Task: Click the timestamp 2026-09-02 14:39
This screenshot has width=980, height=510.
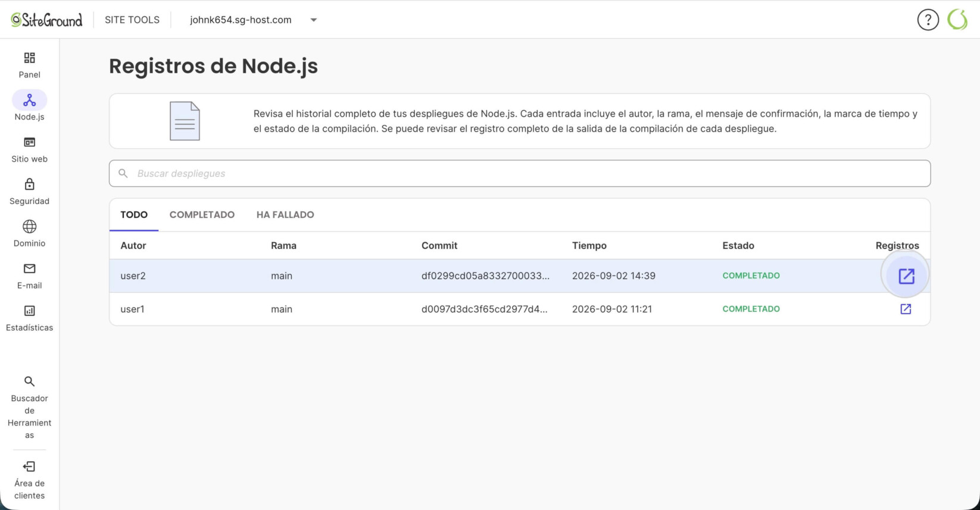Action: pyautogui.click(x=614, y=276)
